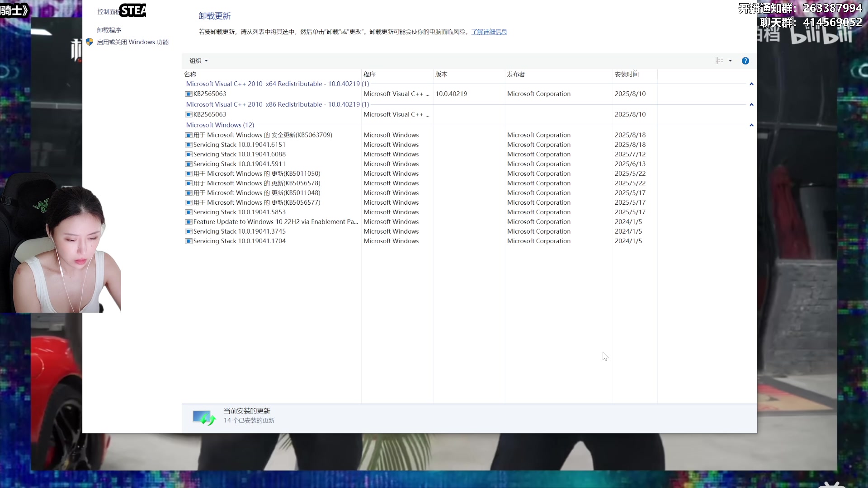Click icon of Servicing Stack 10.0.19041.1704
This screenshot has height=488, width=868.
point(189,241)
